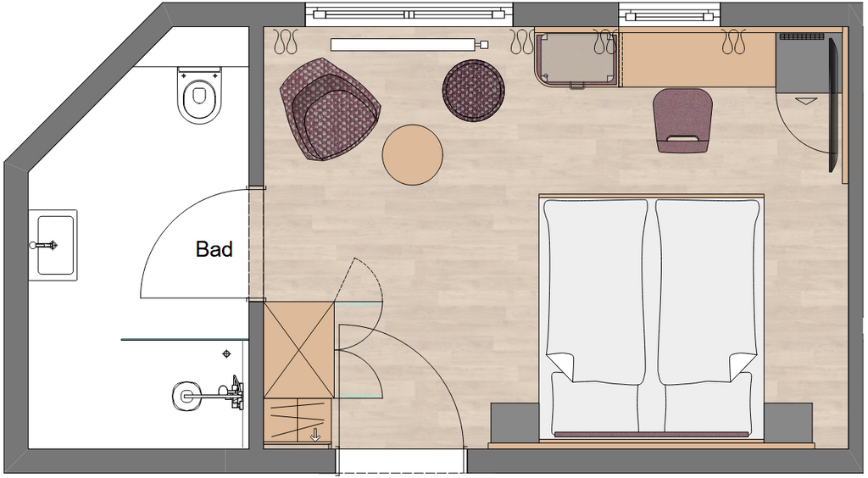The height and width of the screenshot is (478, 868).
Task: Click the large patterned armchair
Action: [331, 109]
